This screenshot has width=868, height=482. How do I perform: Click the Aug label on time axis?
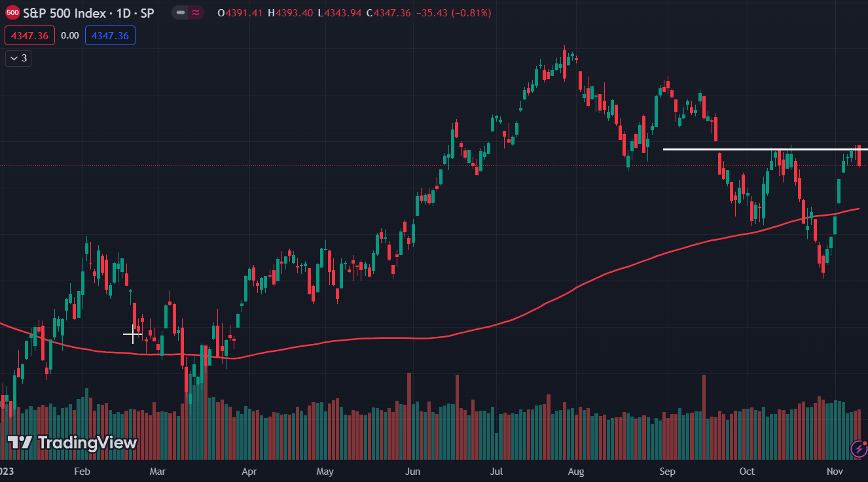576,472
